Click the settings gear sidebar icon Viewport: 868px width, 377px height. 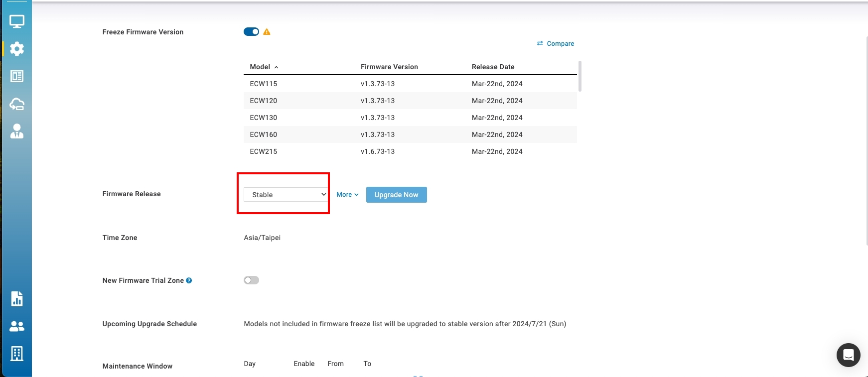pos(17,49)
